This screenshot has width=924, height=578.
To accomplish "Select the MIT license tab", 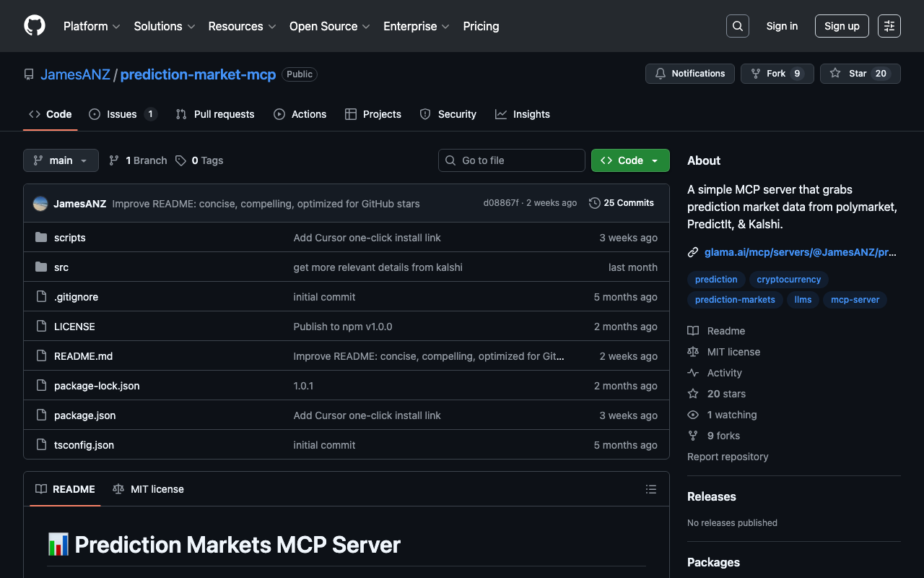I will [149, 489].
